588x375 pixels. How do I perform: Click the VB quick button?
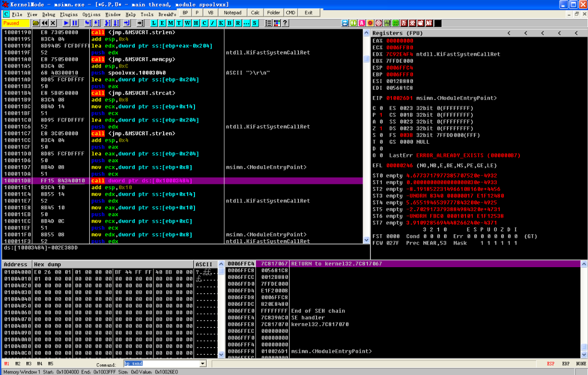click(x=210, y=12)
